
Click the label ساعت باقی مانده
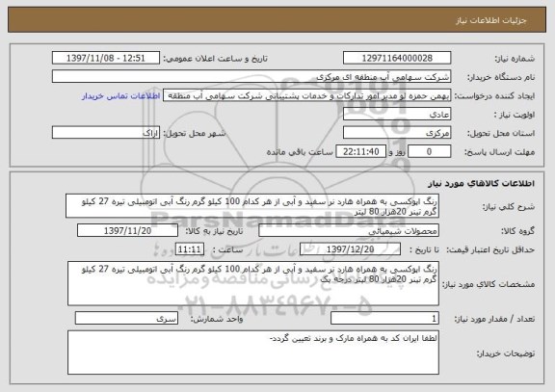300,152
